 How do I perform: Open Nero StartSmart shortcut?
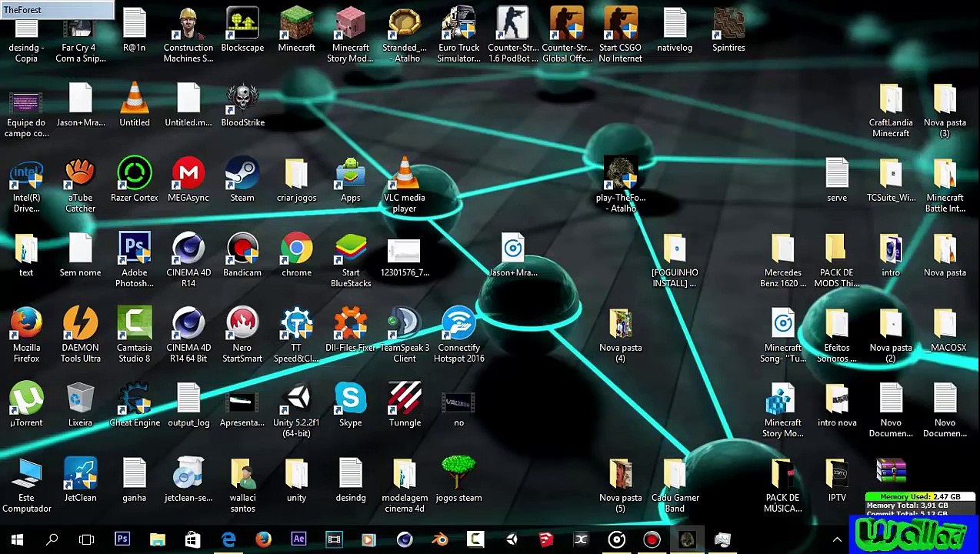pos(242,336)
